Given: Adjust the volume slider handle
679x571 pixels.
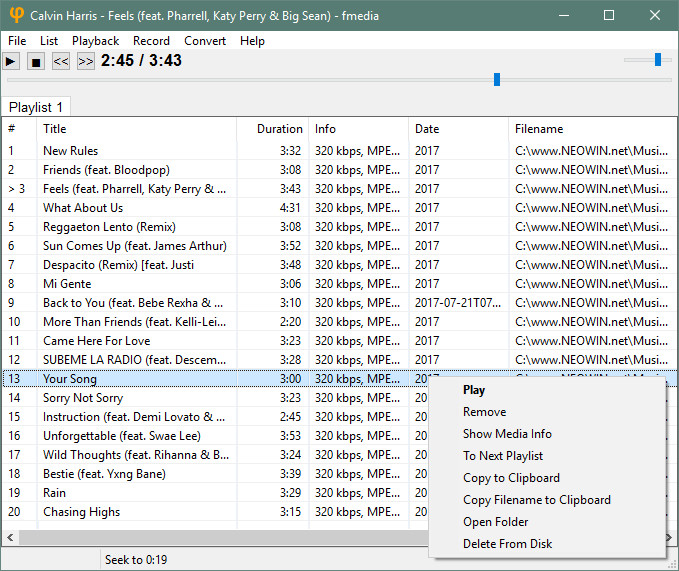Looking at the screenshot, I should (x=658, y=60).
